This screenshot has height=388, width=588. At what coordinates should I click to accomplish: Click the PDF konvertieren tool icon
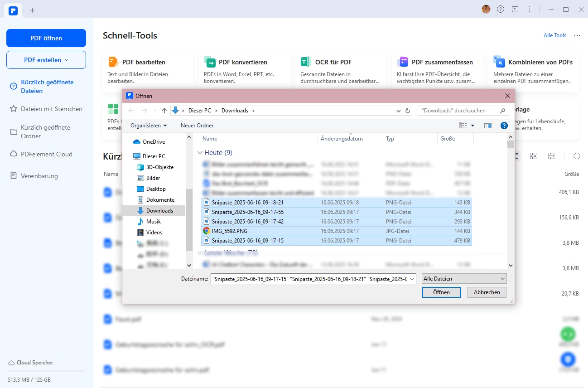tap(210, 62)
